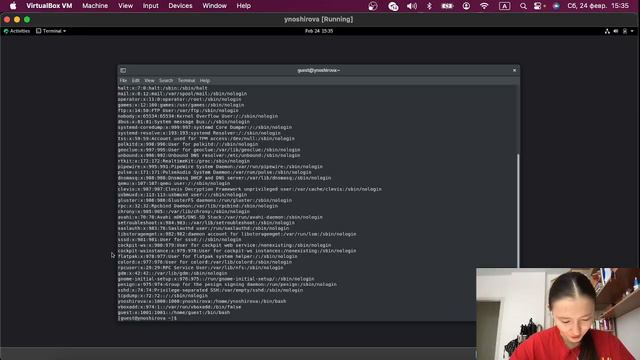Click the nobody Kernel Overflow User line
Viewport: 640px width, 360px height.
pos(198,116)
